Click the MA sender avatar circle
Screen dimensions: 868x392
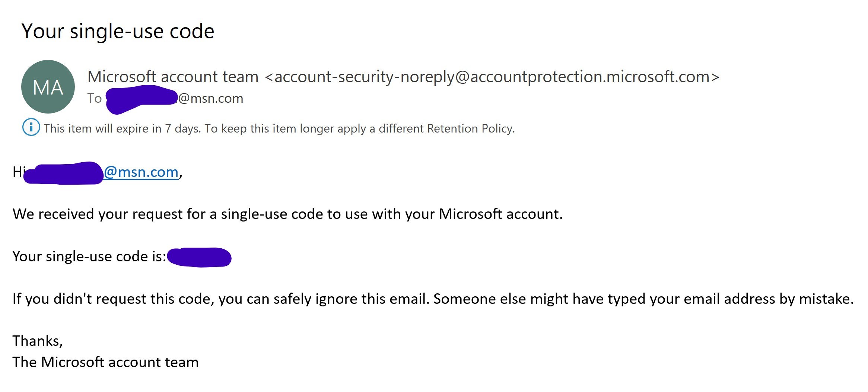tap(48, 87)
